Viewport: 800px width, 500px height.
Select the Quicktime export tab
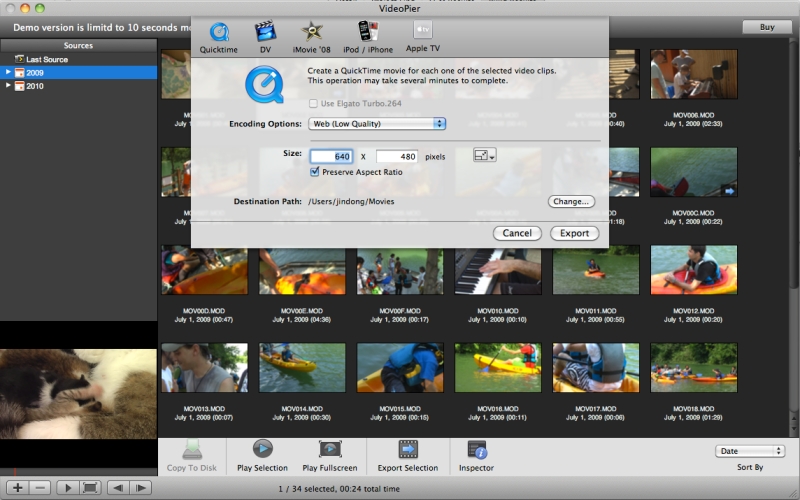218,37
